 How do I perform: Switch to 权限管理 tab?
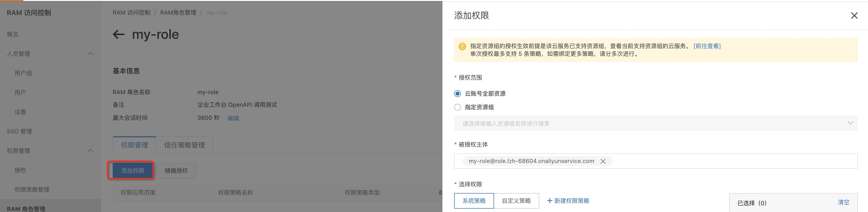tap(135, 145)
